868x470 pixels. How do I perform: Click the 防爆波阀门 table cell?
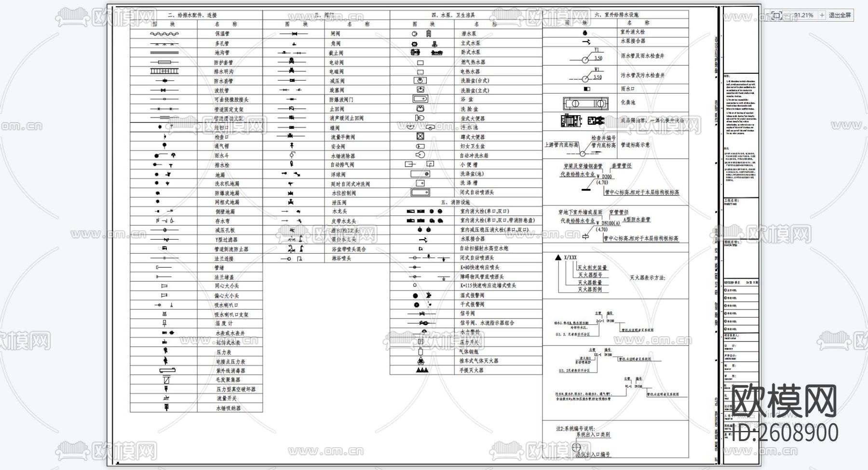click(x=357, y=99)
